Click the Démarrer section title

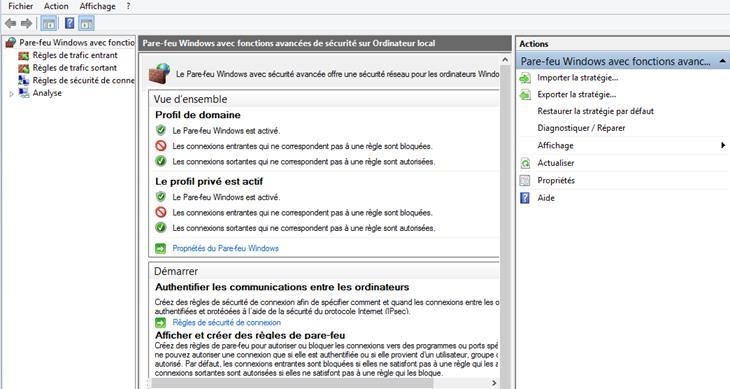coord(176,271)
